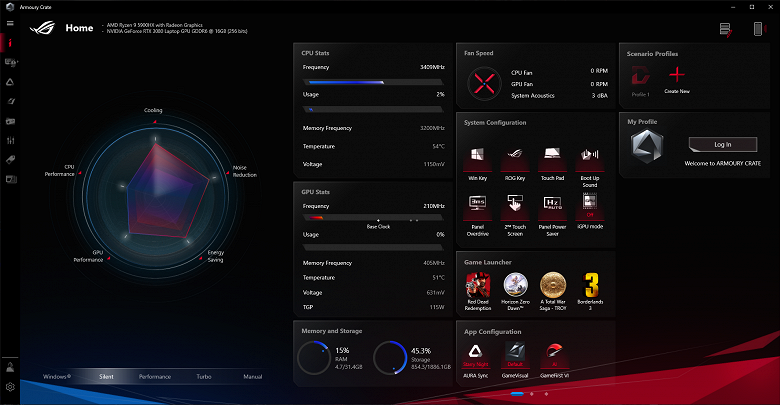
Task: Select Profile 1 scenario profile
Action: (x=640, y=81)
